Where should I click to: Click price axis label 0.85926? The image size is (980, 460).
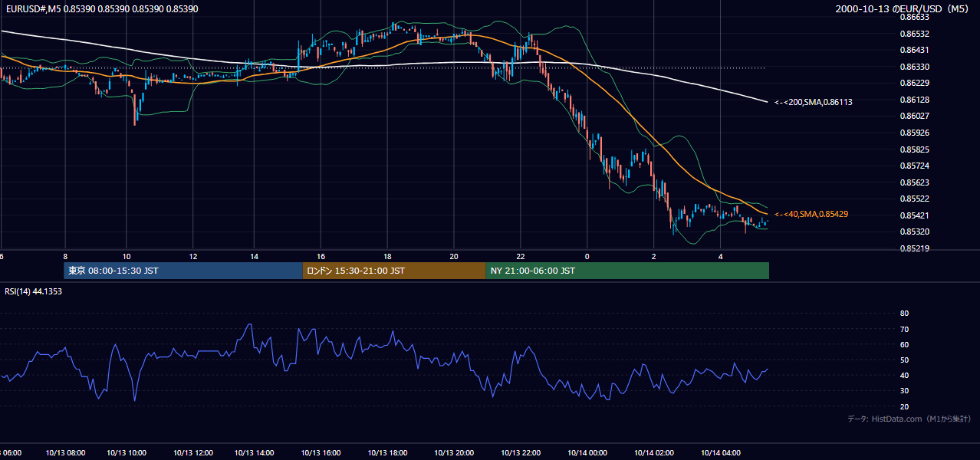pyautogui.click(x=914, y=133)
